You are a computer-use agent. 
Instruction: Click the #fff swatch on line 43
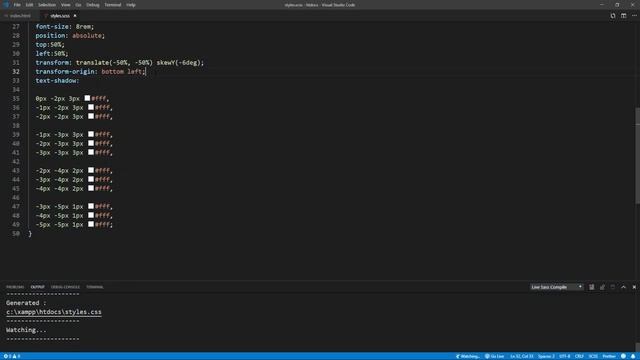(x=91, y=170)
